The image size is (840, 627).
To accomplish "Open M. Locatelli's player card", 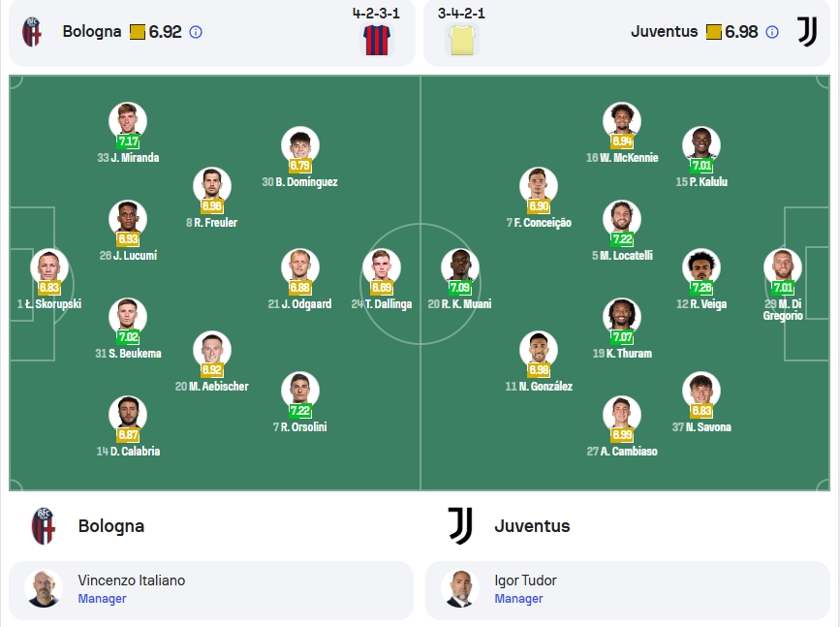I will point(622,231).
